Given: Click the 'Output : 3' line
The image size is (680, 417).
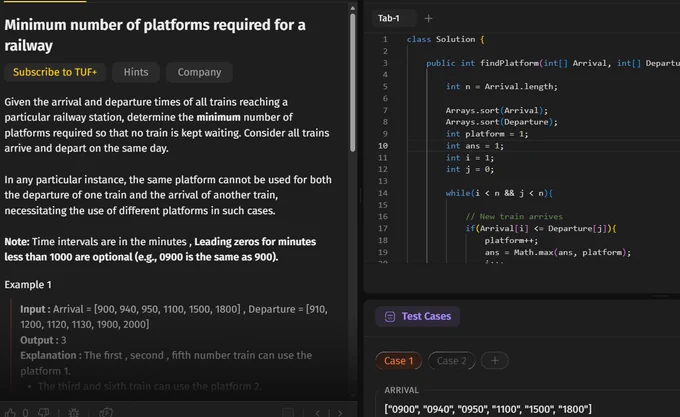Looking at the screenshot, I should 43,340.
